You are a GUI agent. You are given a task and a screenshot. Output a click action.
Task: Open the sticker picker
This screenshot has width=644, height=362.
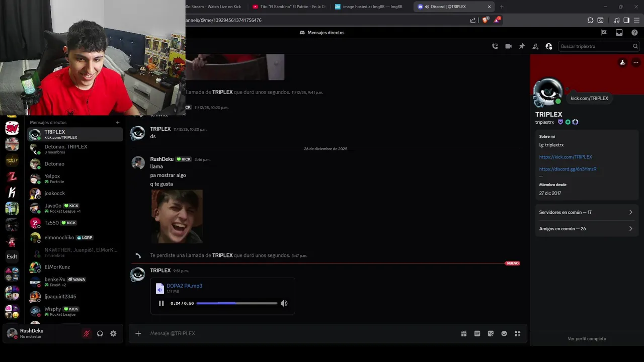[491, 333]
